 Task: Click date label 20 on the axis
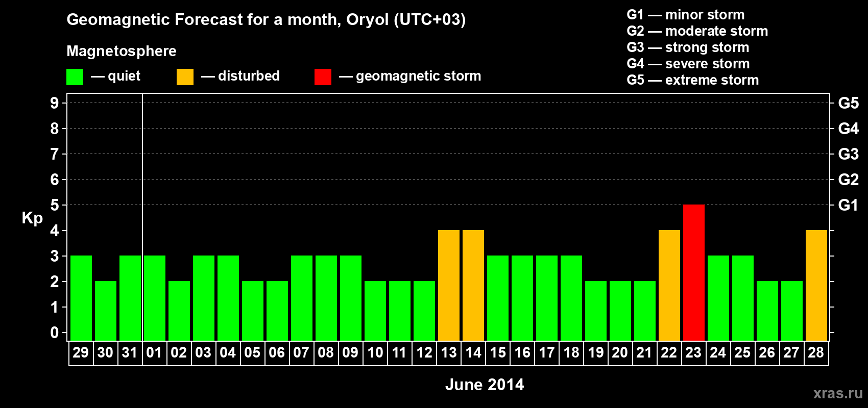(x=620, y=353)
